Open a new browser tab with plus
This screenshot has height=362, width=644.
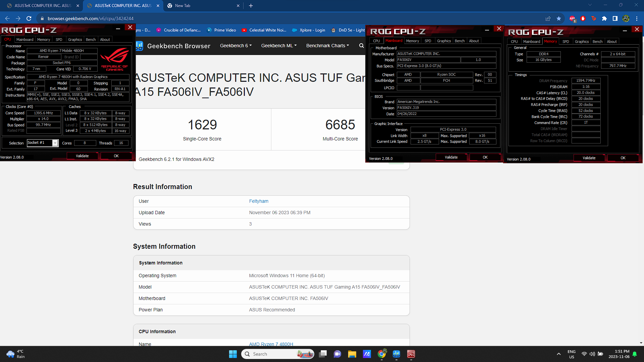click(x=251, y=6)
